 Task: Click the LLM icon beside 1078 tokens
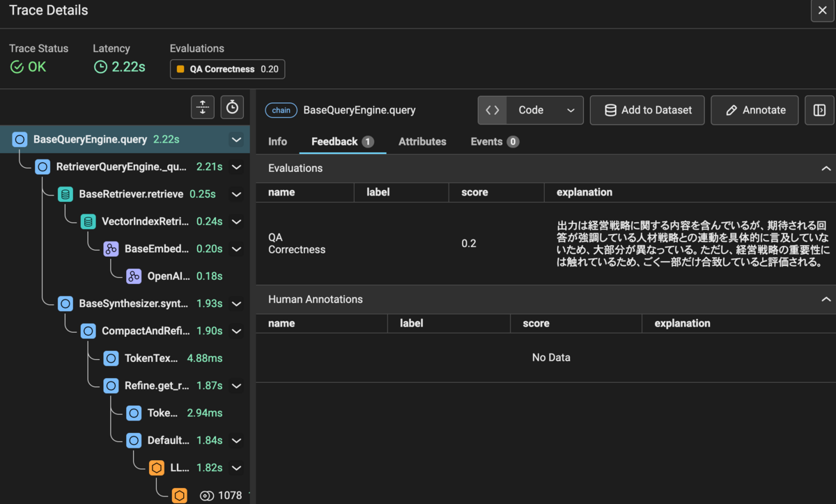(x=180, y=495)
